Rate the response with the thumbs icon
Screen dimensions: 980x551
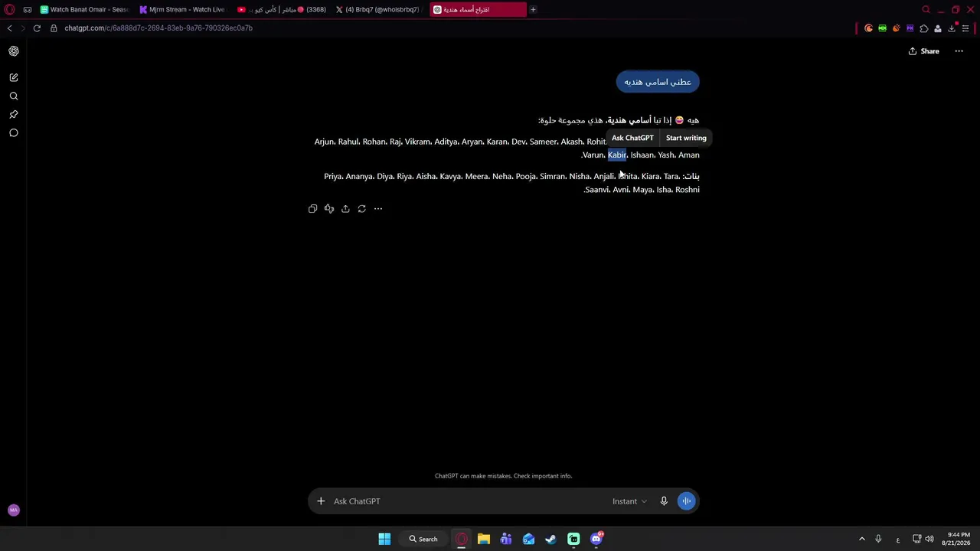point(329,208)
